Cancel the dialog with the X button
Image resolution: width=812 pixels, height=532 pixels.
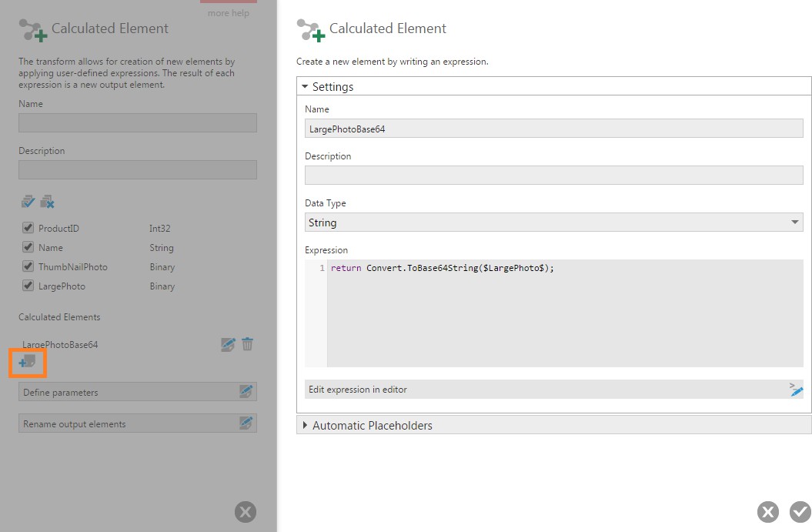click(767, 511)
